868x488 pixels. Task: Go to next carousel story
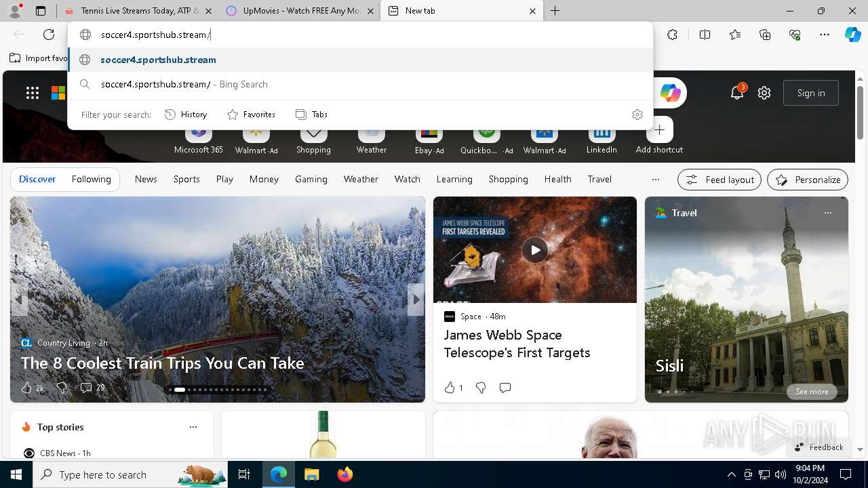pos(416,299)
